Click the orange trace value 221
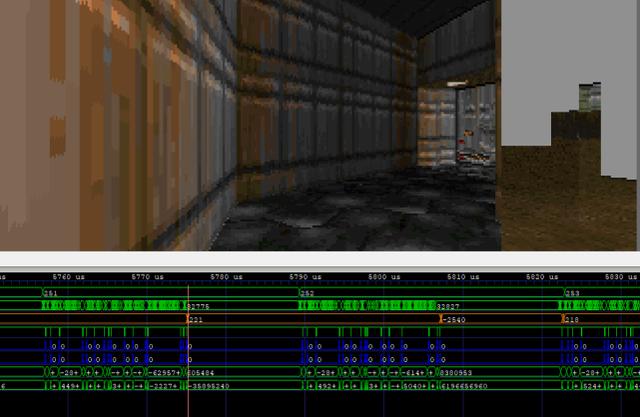 196,319
